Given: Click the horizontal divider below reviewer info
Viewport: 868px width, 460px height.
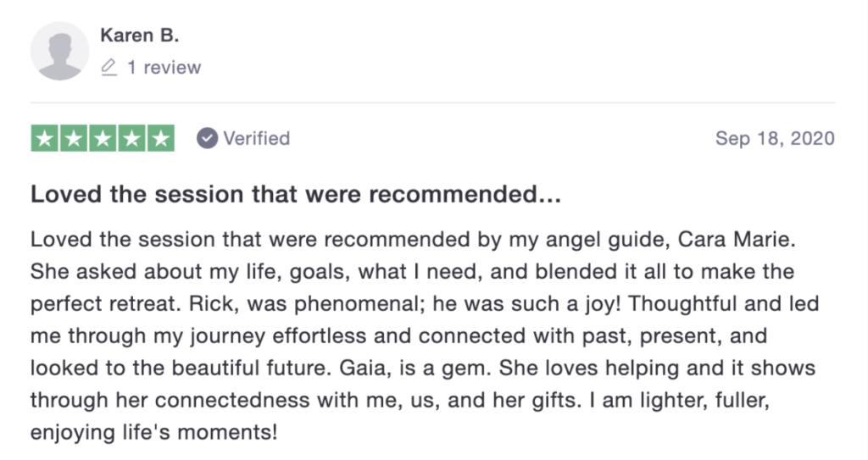Looking at the screenshot, I should click(432, 103).
